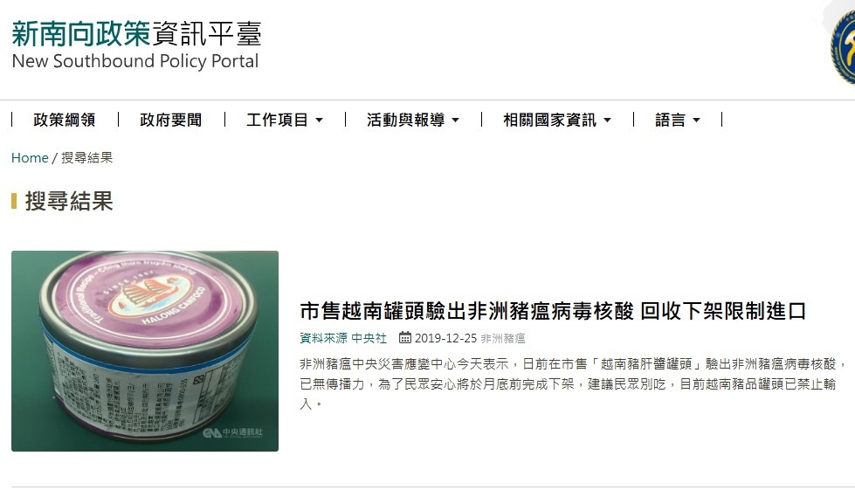Open the canned food article thumbnail
The height and width of the screenshot is (504, 855).
coord(144,351)
